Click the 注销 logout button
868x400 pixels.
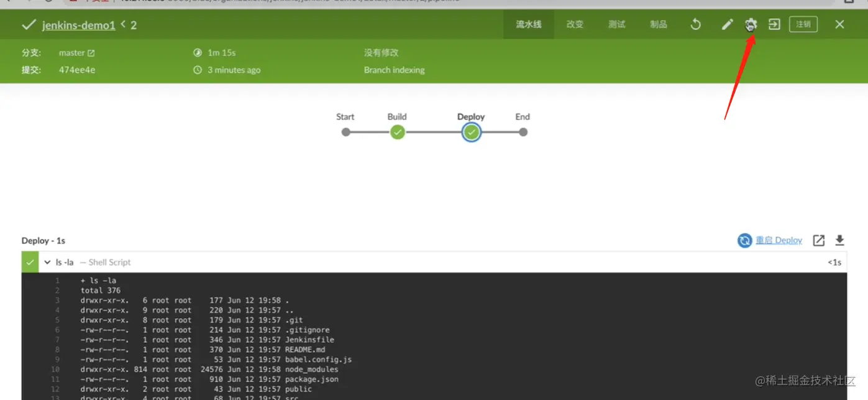tap(803, 24)
